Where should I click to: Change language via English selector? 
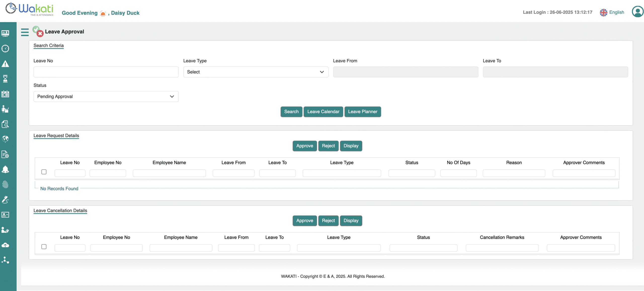click(612, 12)
